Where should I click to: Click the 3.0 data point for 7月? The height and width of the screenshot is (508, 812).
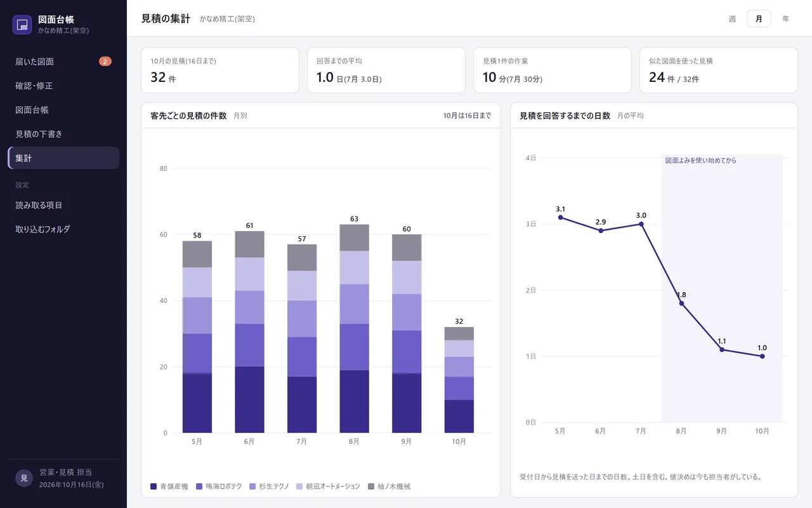tap(641, 224)
